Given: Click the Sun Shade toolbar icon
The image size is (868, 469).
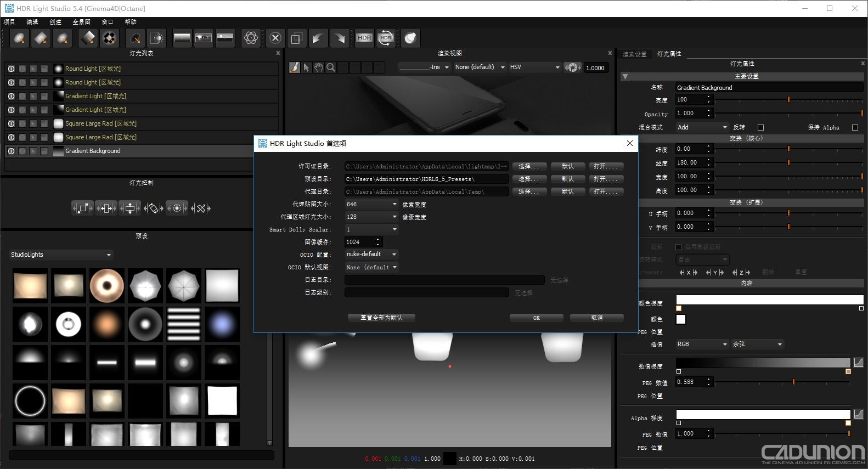Looking at the screenshot, I should tap(157, 38).
